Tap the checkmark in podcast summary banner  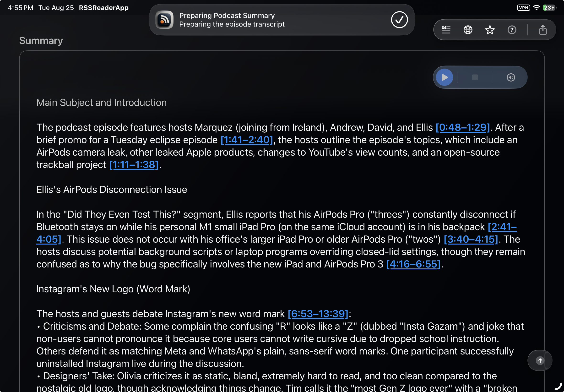400,20
